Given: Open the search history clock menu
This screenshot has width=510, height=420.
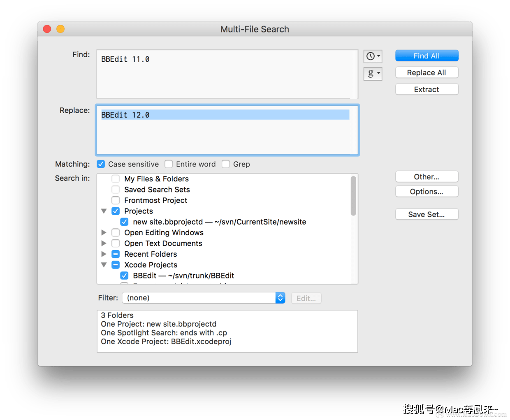Looking at the screenshot, I should click(373, 56).
